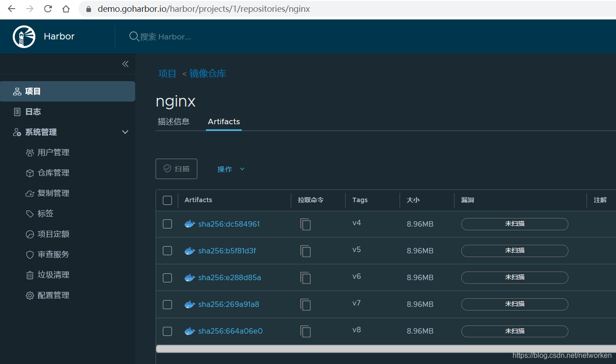Screen dimensions: 616x364
Task: Copy pull command for sha256:b5f81d3f
Action: pos(306,251)
